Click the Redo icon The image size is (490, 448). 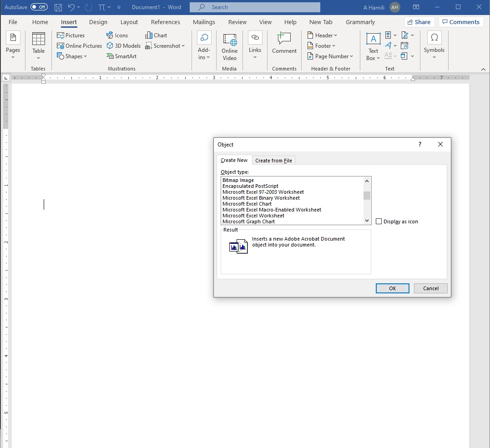pyautogui.click(x=89, y=7)
